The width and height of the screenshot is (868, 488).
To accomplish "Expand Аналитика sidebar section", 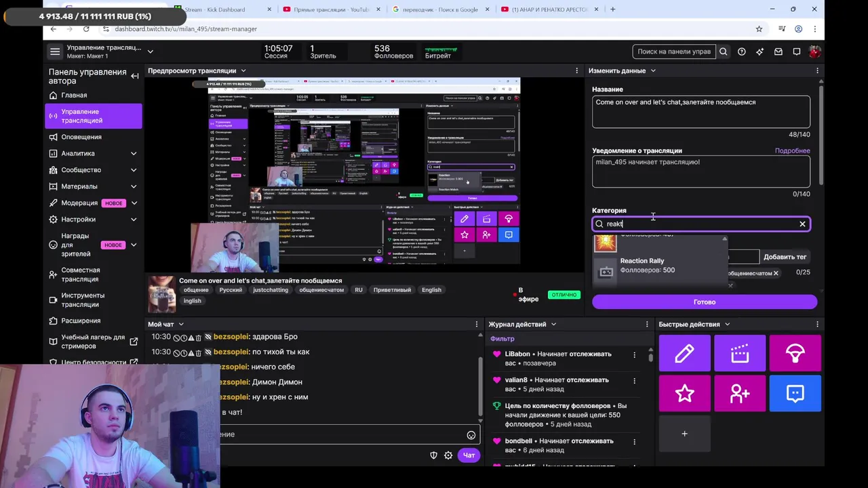I will (134, 153).
